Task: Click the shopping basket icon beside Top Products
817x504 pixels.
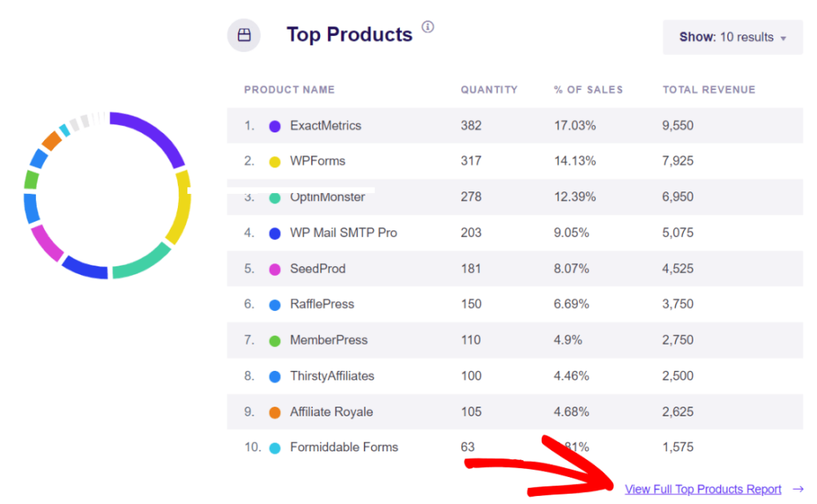Action: click(x=243, y=35)
